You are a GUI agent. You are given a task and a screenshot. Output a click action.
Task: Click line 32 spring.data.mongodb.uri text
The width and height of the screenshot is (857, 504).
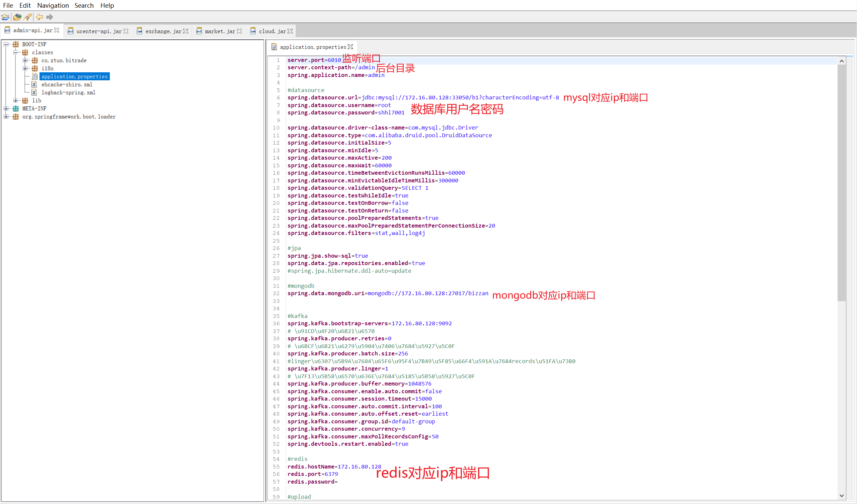tap(388, 293)
